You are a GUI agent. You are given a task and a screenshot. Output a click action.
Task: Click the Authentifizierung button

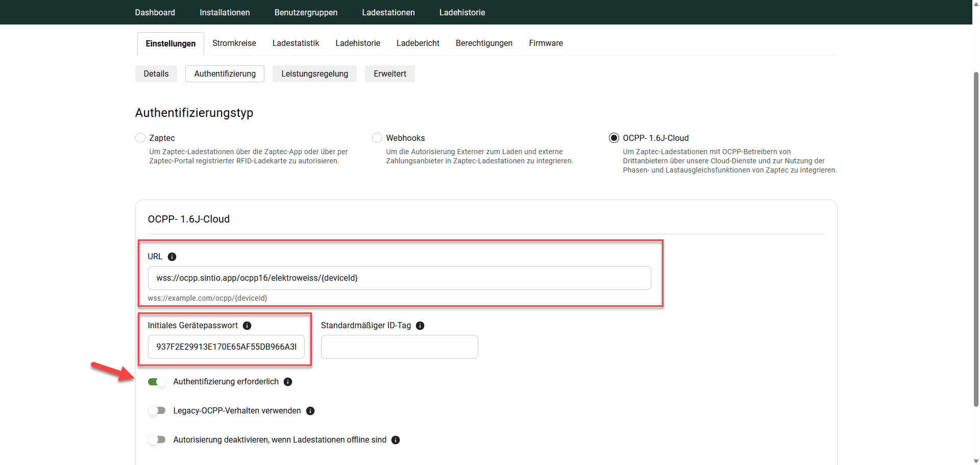(x=225, y=74)
